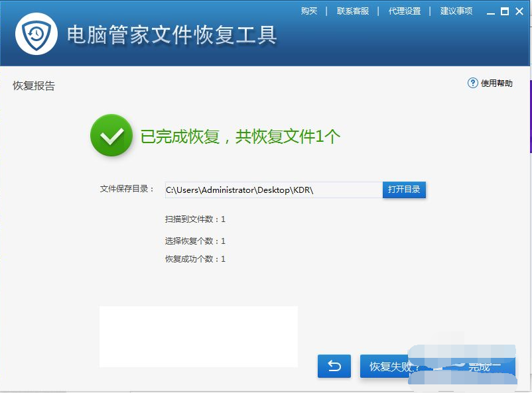Click the 已完成恢复 success message text
The height and width of the screenshot is (393, 532).
[240, 137]
